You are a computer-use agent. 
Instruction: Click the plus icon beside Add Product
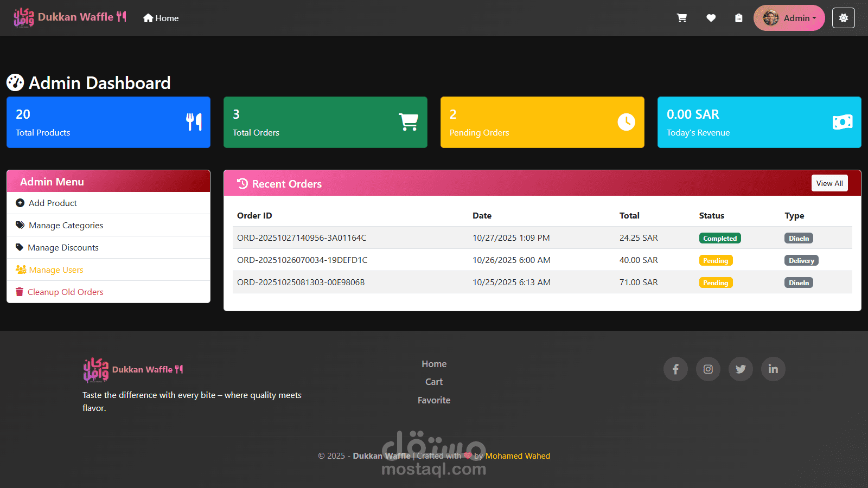(20, 203)
